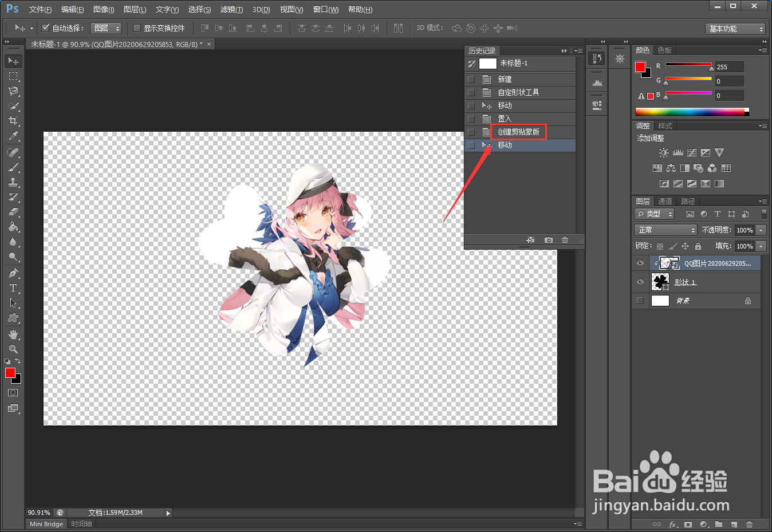Toggle Quick Mask mode icon
Viewport: 772px width, 532px height.
click(x=13, y=393)
